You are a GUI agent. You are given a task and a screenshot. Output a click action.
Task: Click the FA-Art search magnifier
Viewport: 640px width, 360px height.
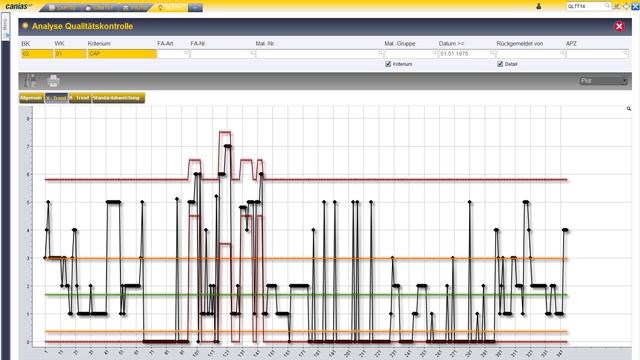point(186,53)
